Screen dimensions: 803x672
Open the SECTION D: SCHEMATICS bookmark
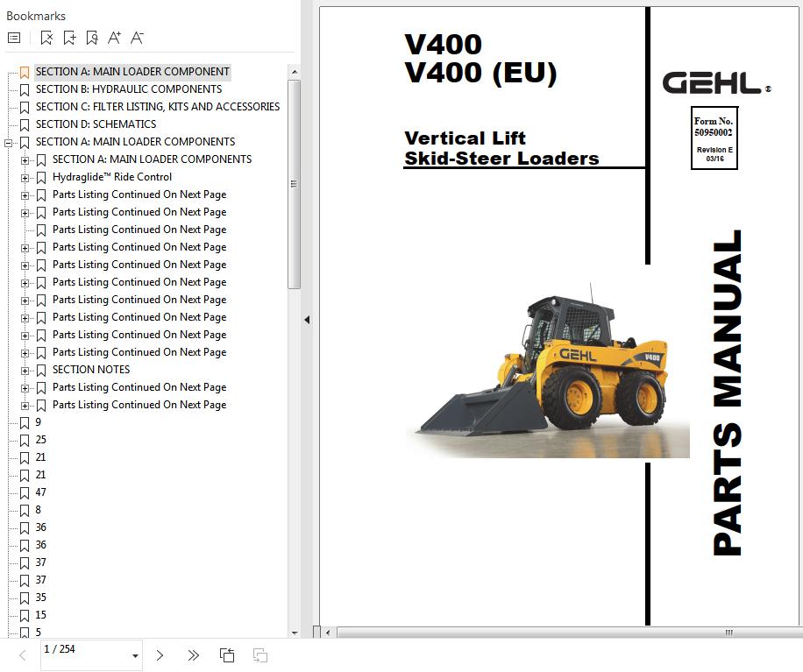click(x=96, y=124)
